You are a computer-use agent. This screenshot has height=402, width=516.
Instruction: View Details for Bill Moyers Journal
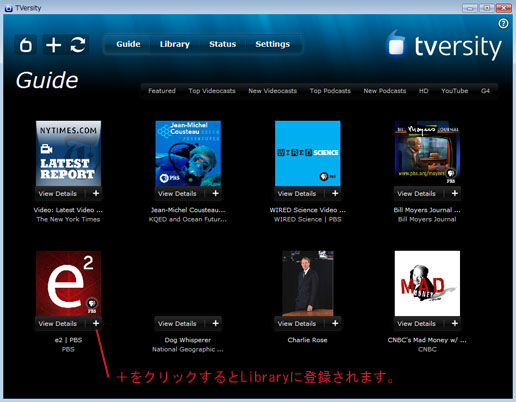pyautogui.click(x=416, y=194)
